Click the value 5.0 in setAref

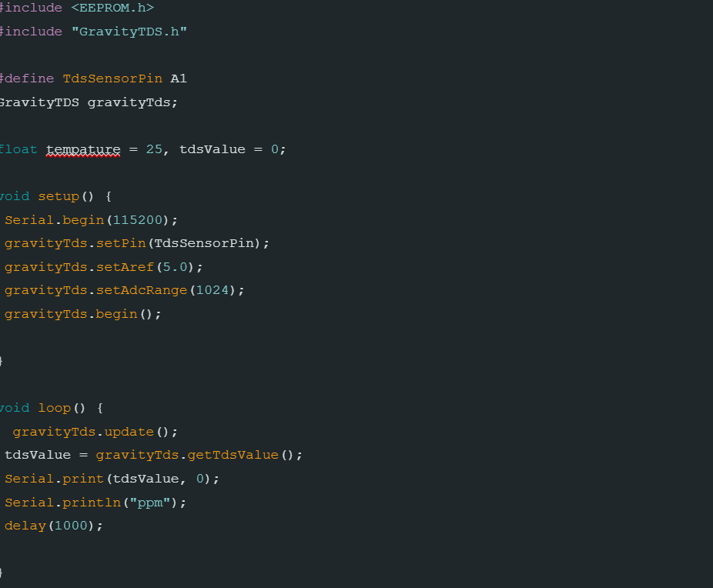pyautogui.click(x=175, y=267)
